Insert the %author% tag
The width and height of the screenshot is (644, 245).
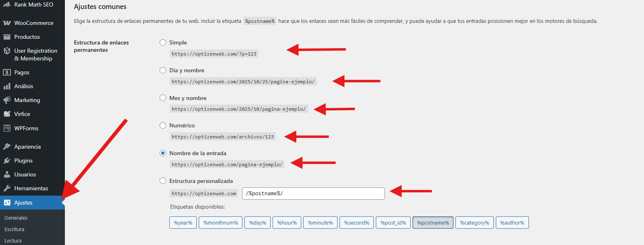coord(512,223)
